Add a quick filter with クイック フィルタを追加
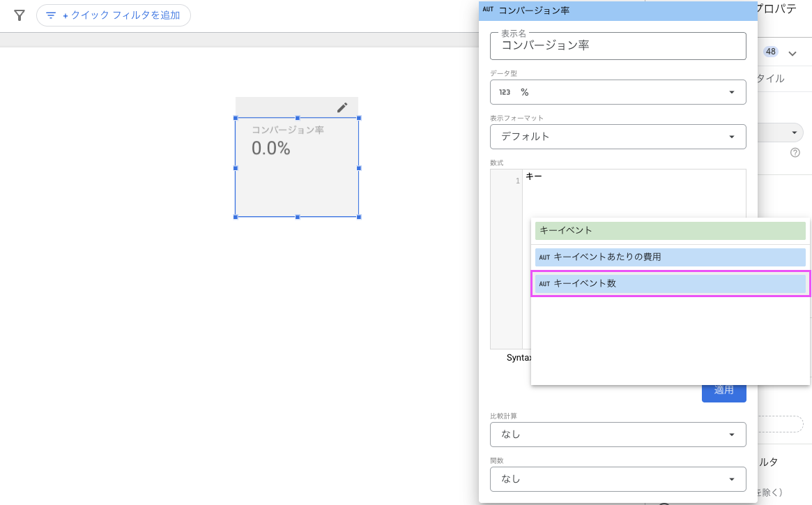This screenshot has height=505, width=812. click(x=114, y=15)
